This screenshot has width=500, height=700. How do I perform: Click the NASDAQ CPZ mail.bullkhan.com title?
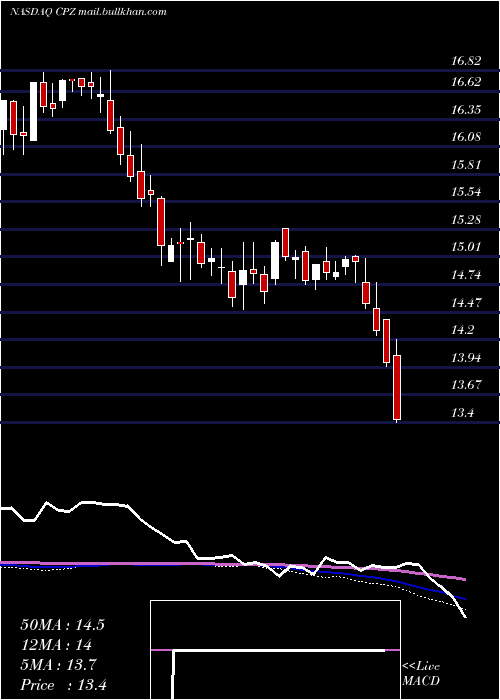pyautogui.click(x=88, y=12)
